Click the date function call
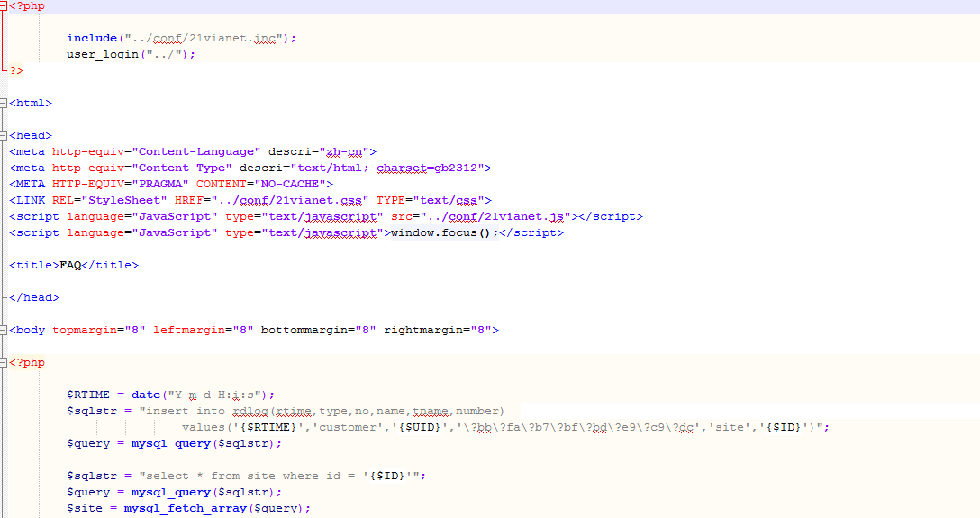The image size is (980, 518). 146,395
